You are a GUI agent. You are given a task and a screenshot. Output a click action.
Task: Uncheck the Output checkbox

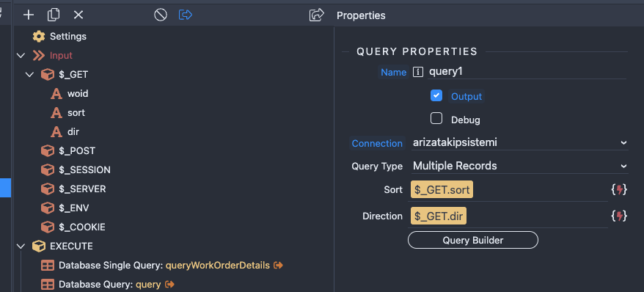(436, 95)
